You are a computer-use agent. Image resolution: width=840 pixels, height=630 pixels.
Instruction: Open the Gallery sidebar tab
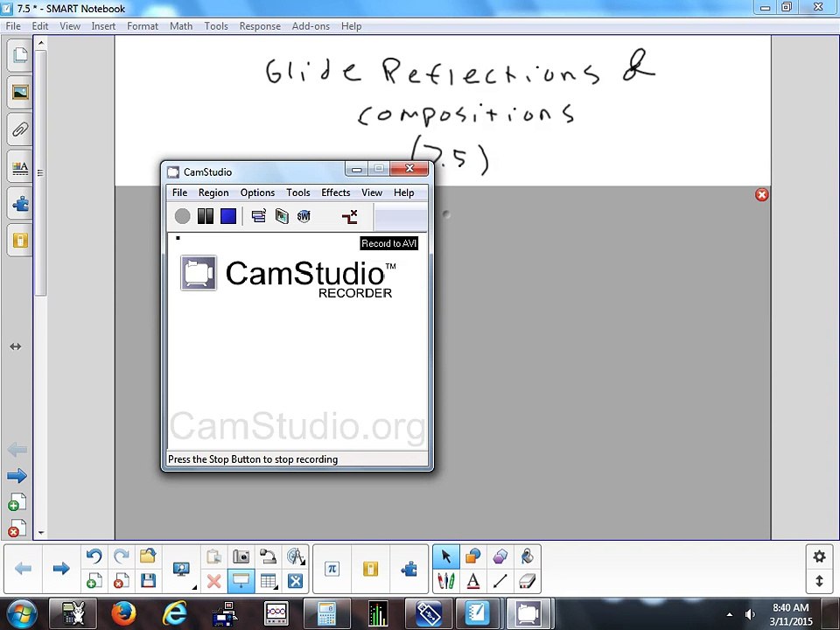20,92
